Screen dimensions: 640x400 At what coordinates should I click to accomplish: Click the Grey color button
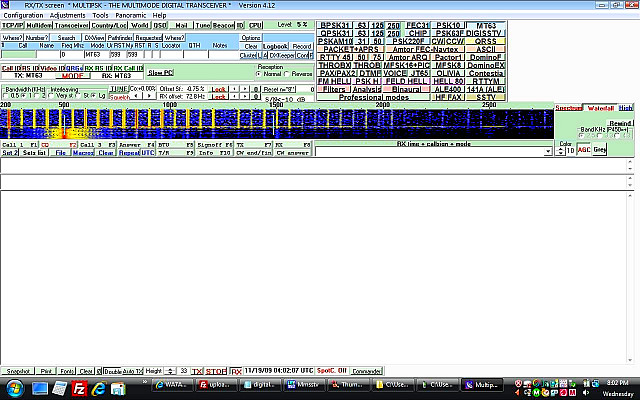tap(599, 150)
